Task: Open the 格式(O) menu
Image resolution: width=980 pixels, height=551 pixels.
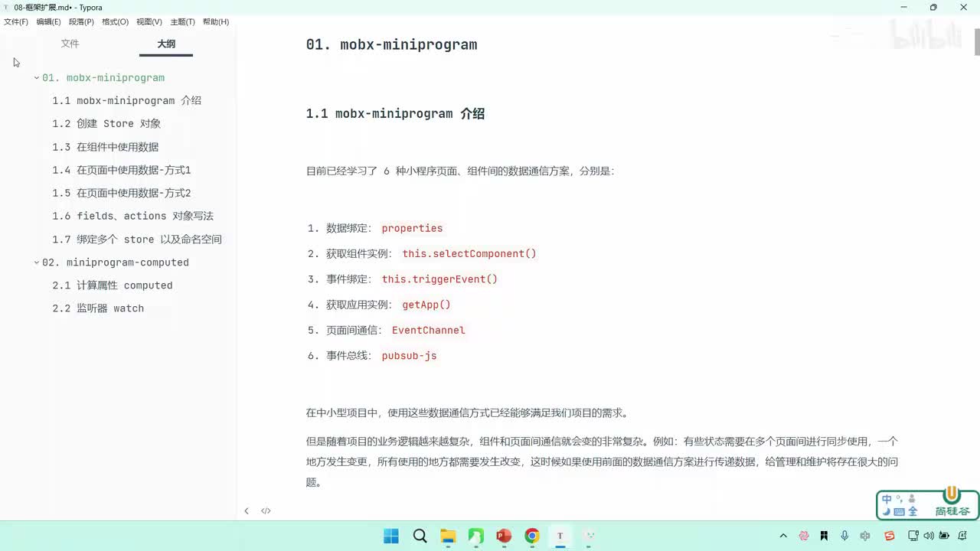Action: 116,22
